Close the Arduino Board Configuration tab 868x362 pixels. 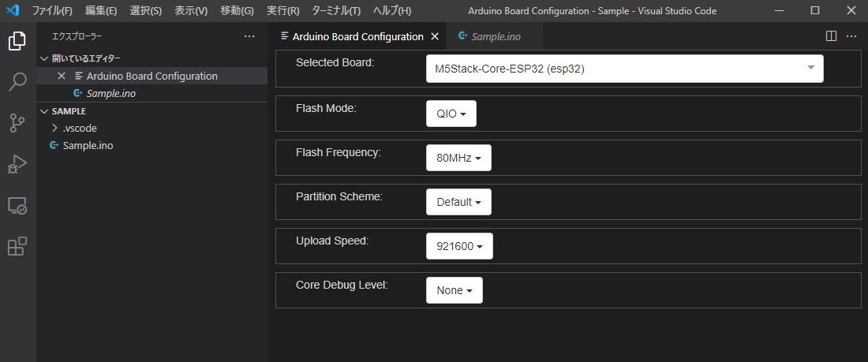pos(435,36)
